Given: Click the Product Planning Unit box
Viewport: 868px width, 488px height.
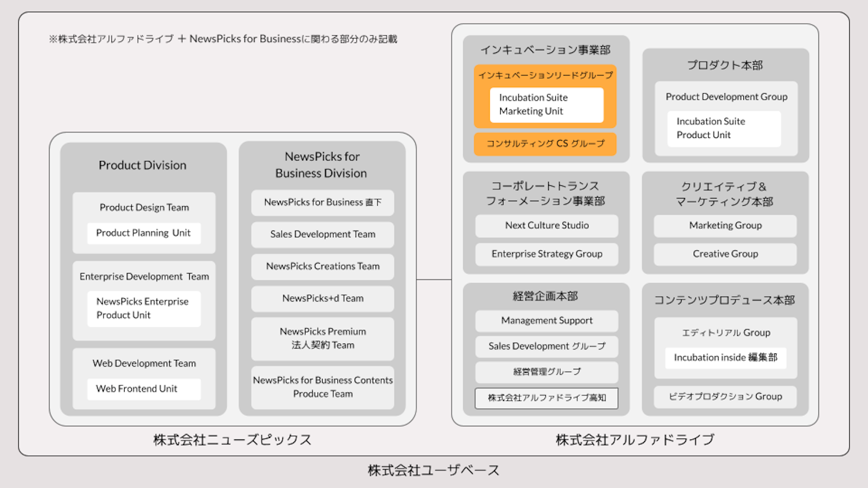Looking at the screenshot, I should (x=143, y=233).
